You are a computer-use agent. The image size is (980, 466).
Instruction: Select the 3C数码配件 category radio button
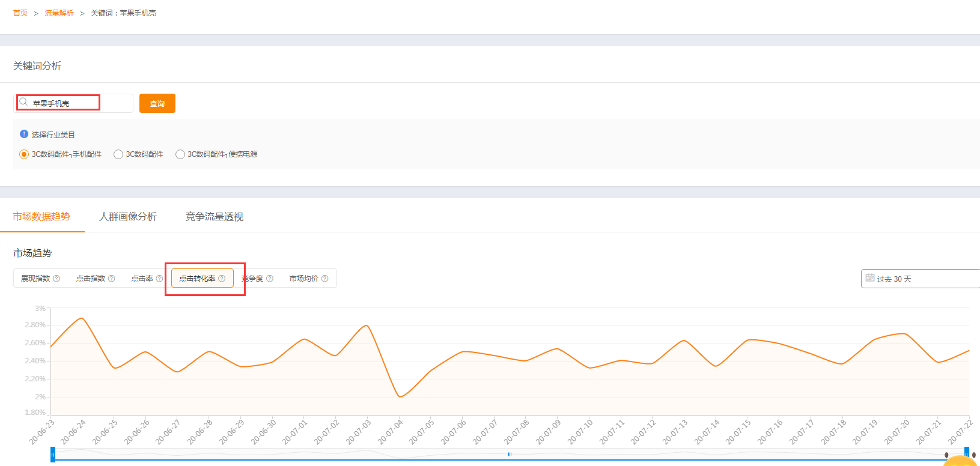(118, 154)
